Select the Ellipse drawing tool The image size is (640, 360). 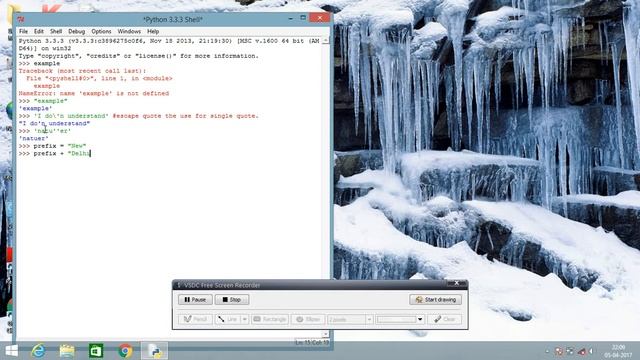coord(308,319)
